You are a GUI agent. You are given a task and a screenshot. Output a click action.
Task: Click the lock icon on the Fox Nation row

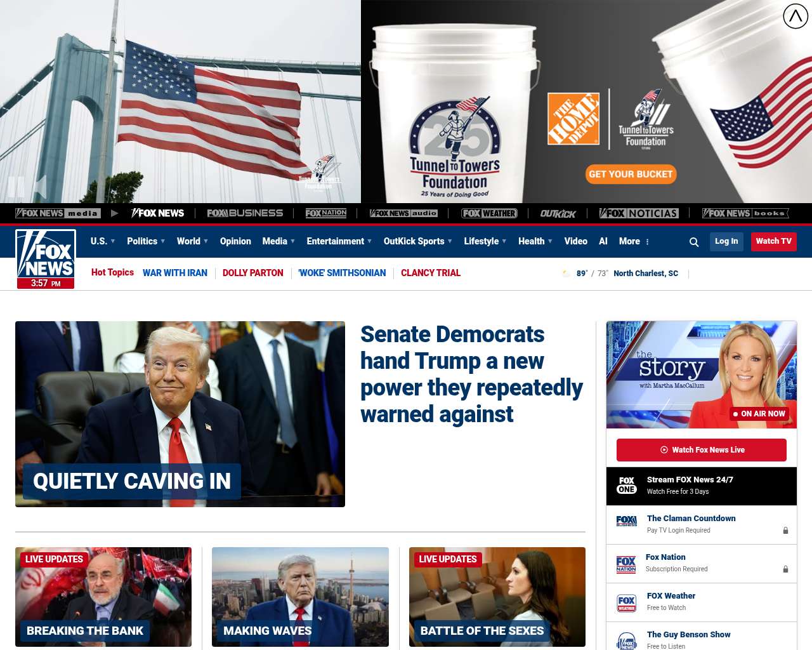785,569
